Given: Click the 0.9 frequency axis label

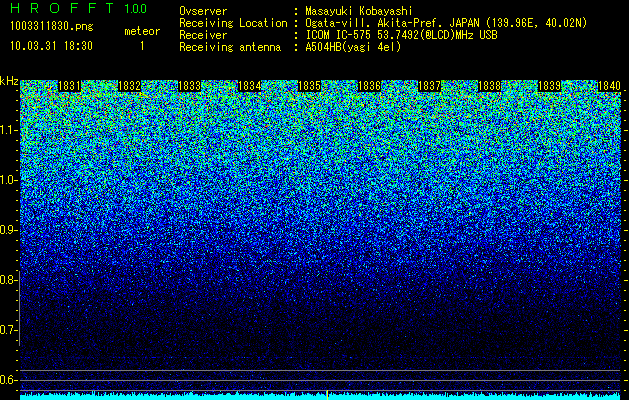Looking at the screenshot, I should (x=7, y=230).
